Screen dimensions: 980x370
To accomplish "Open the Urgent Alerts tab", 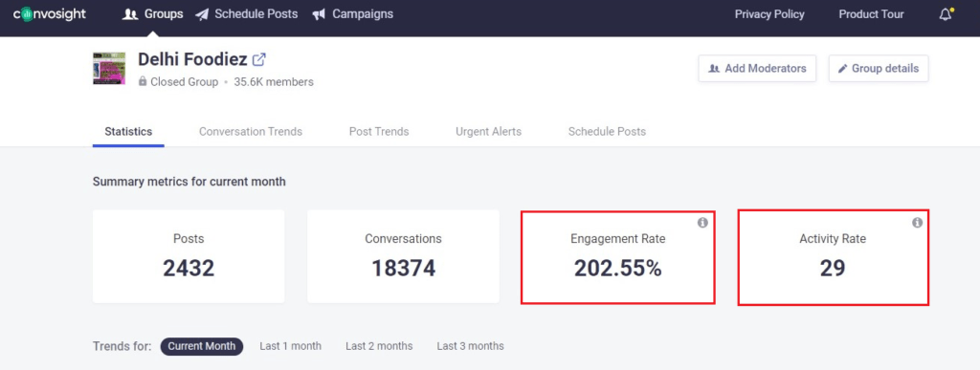I will (x=488, y=132).
